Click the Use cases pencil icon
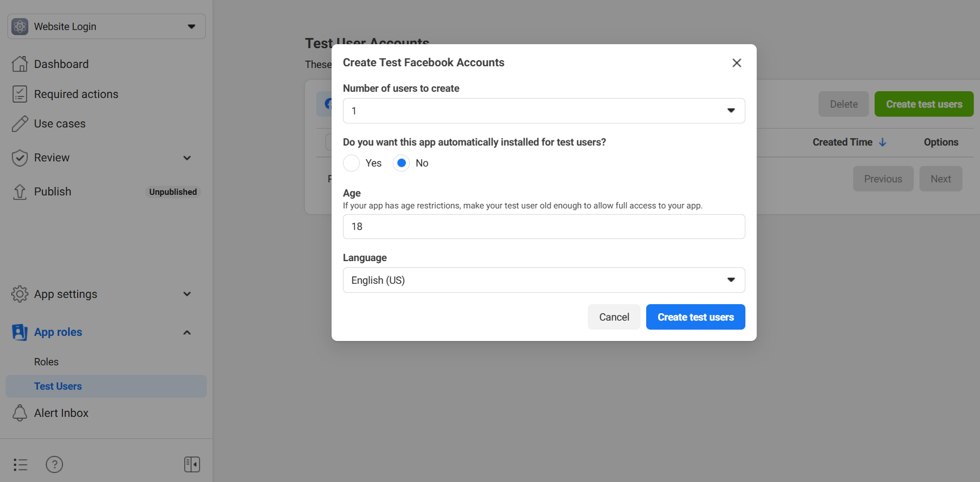The image size is (980, 482). (x=20, y=123)
